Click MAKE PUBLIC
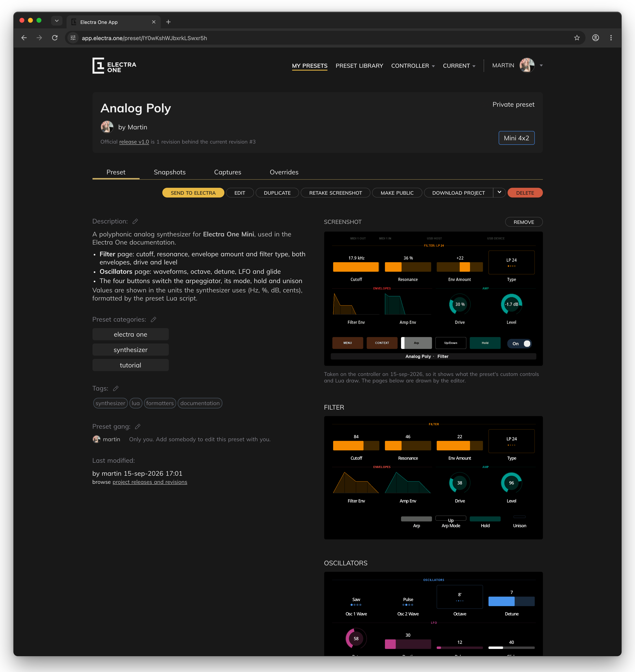Screen dimensions: 635x672 pos(397,192)
